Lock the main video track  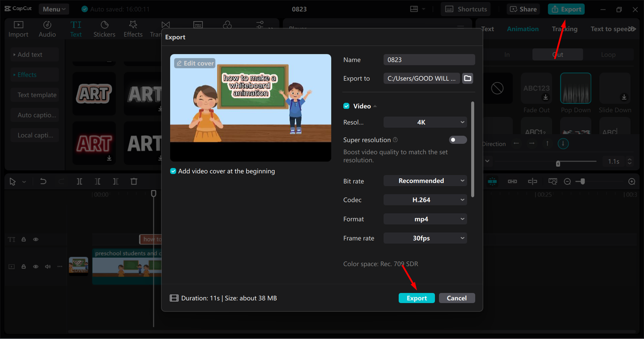click(x=24, y=266)
